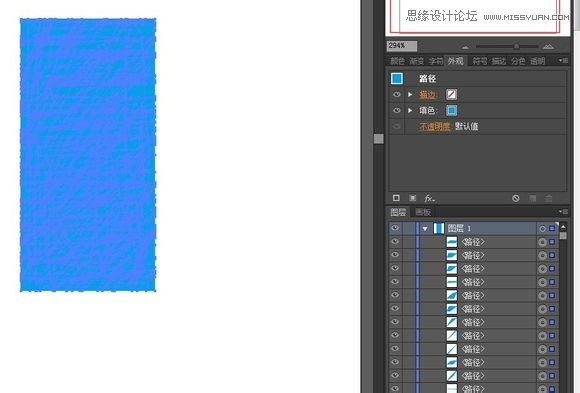Toggle visibility of 描边 attribute
This screenshot has width=580, height=393.
(397, 95)
